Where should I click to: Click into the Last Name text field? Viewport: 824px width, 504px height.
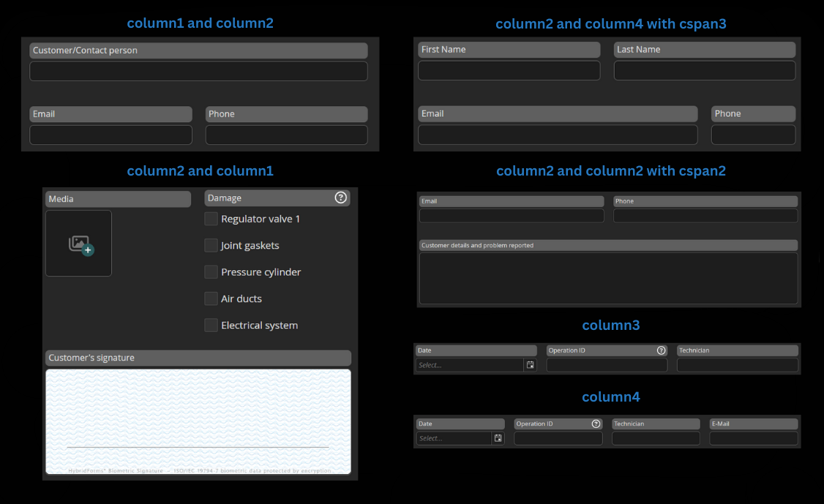point(704,70)
